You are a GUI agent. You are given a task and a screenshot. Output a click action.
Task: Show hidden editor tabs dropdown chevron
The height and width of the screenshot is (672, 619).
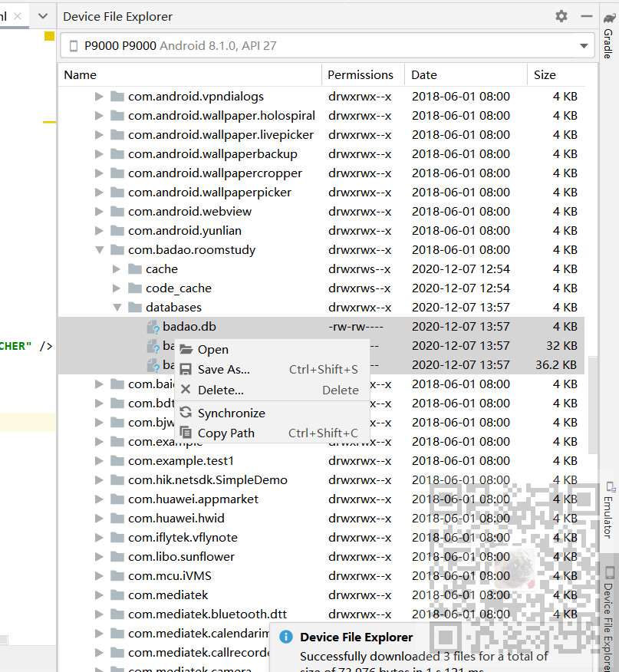coord(43,16)
